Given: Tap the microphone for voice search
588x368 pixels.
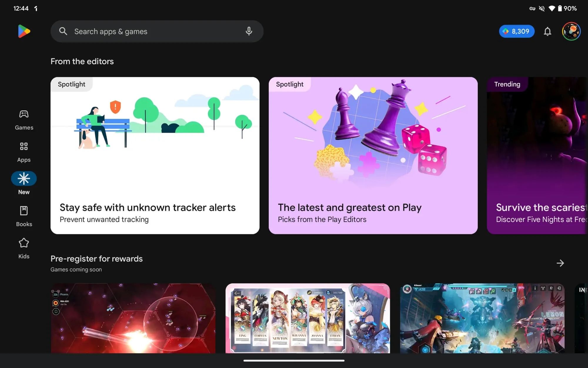Looking at the screenshot, I should pyautogui.click(x=249, y=31).
